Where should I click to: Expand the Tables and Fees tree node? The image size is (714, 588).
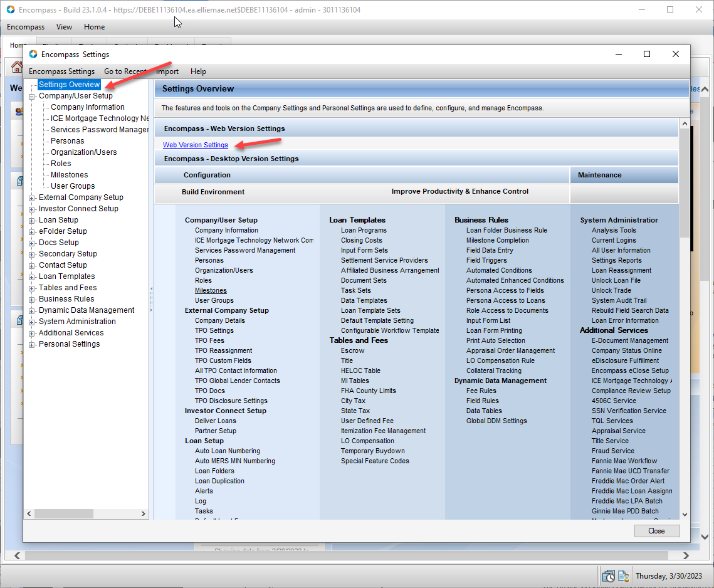32,288
